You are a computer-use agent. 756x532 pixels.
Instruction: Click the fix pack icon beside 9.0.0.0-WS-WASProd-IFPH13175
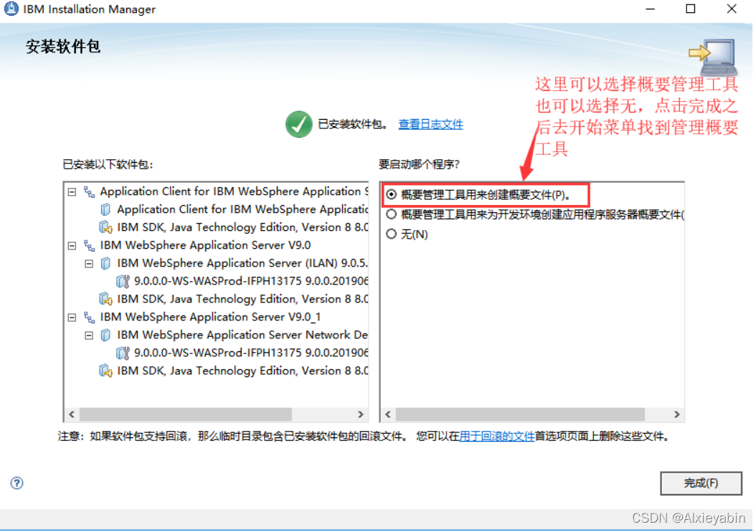point(121,280)
